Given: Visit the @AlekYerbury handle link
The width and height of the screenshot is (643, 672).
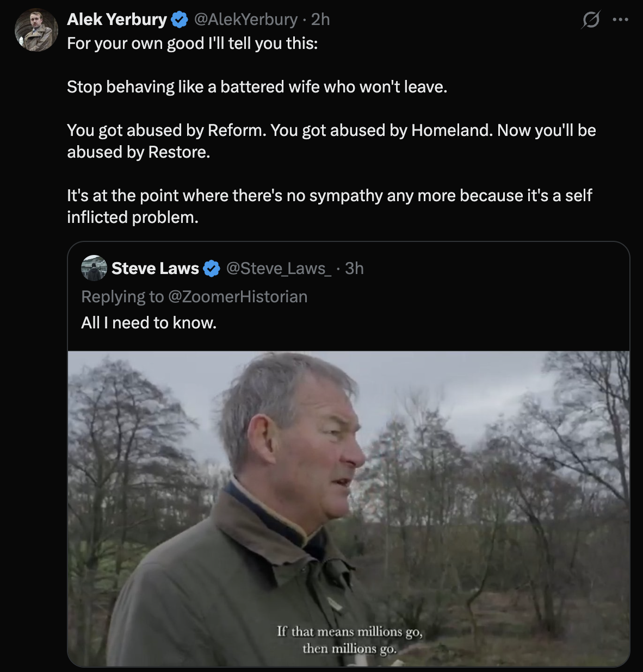Looking at the screenshot, I should 245,20.
